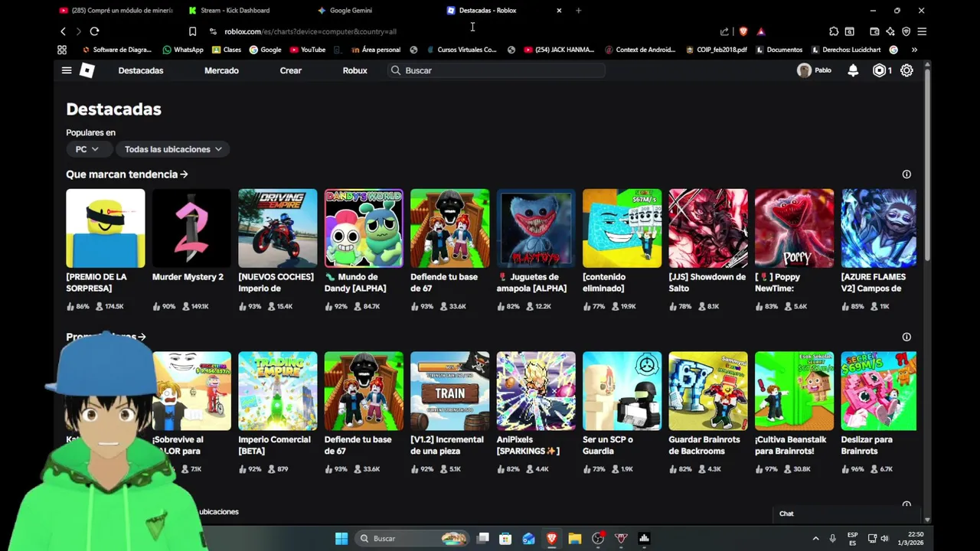
Task: Open Que marcan tendencia full list
Action: pos(126,174)
